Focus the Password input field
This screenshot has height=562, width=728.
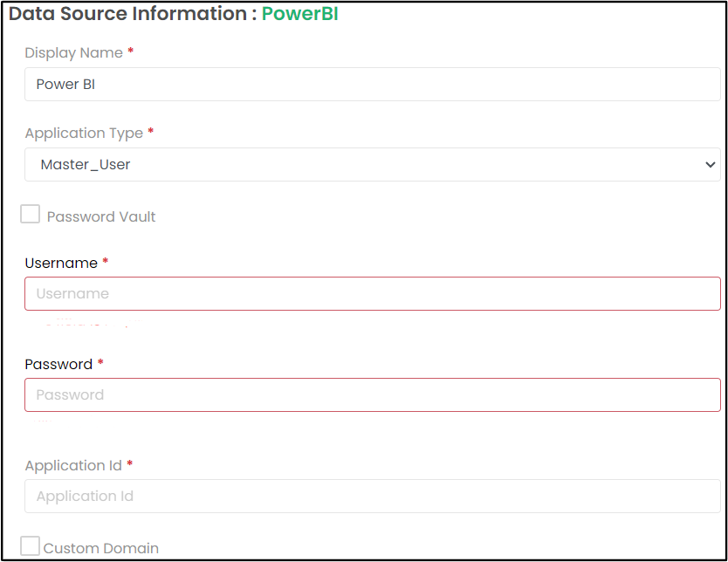pyautogui.click(x=372, y=394)
